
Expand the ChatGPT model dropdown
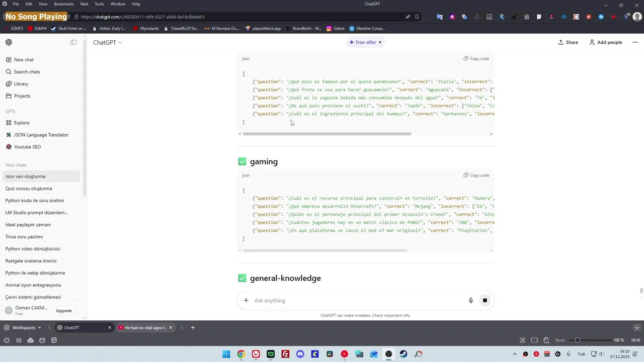107,42
